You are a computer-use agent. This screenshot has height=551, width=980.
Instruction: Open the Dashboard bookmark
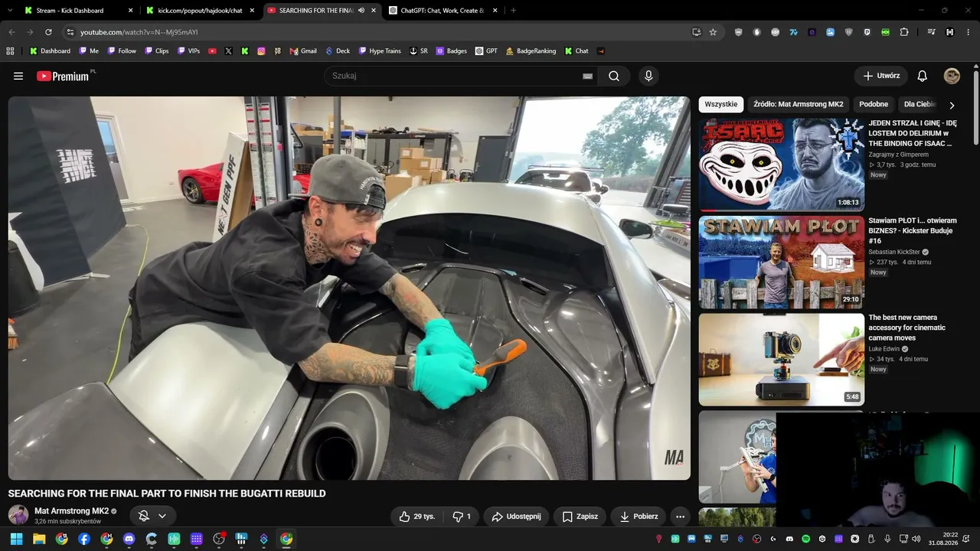click(x=50, y=51)
